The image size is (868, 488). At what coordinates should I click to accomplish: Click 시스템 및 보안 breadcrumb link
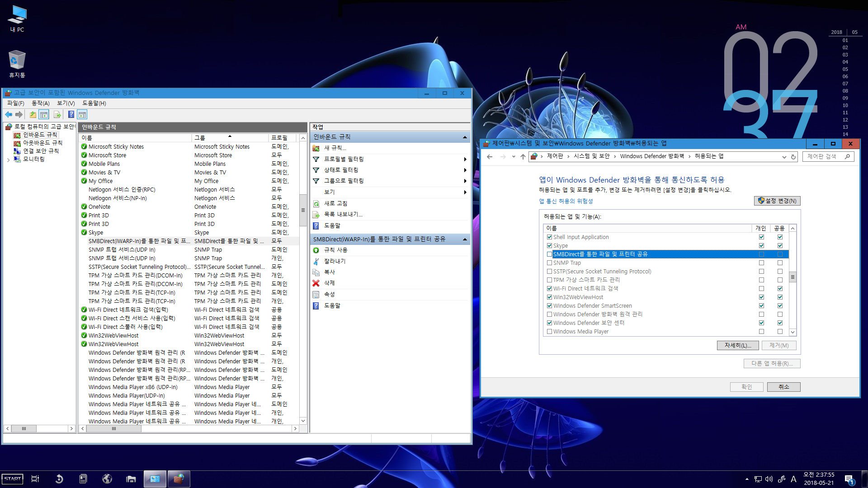(x=591, y=156)
